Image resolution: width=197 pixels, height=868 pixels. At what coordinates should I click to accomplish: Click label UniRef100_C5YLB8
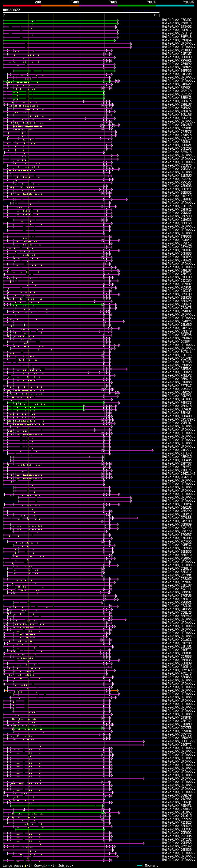(x=177, y=518)
